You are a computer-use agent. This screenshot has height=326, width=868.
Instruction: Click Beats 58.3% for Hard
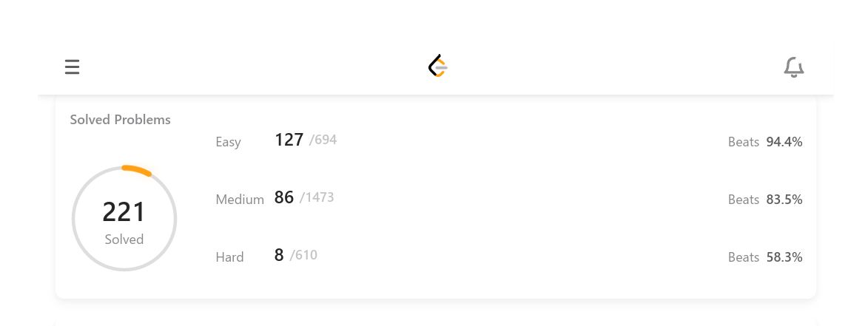coord(765,257)
